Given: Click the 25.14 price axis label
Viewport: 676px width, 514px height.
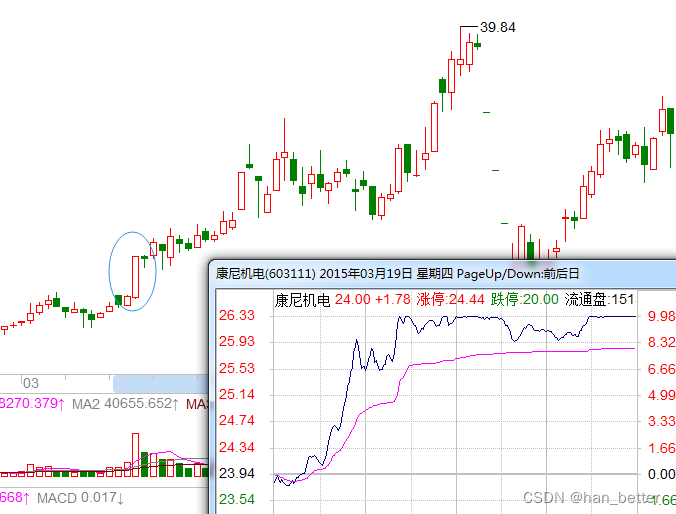Looking at the screenshot, I should [237, 394].
